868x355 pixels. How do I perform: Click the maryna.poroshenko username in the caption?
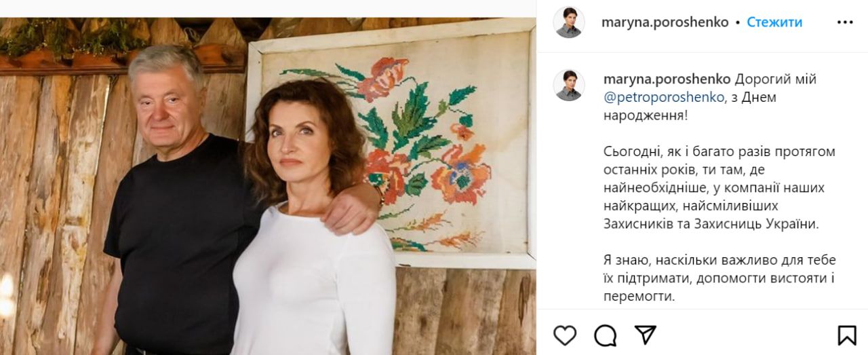pos(667,79)
